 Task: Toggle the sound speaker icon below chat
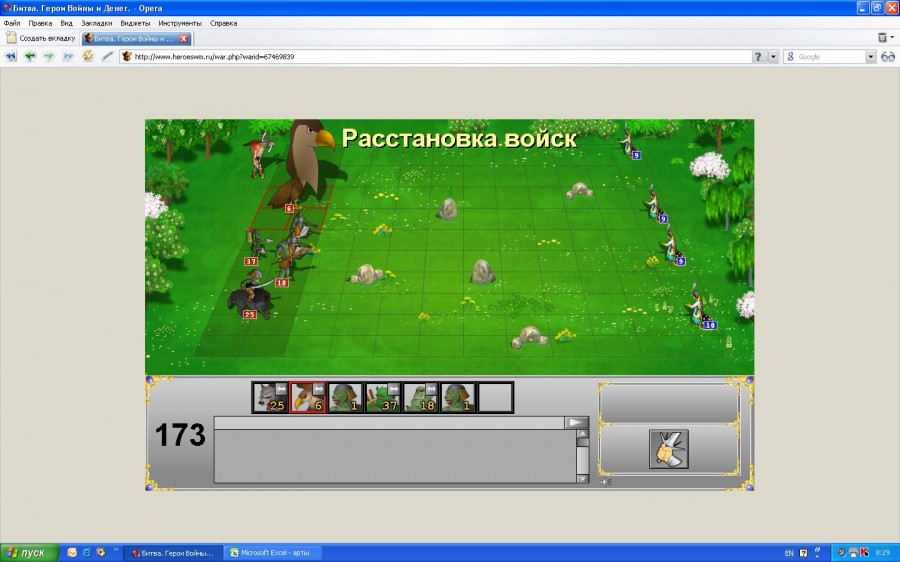604,482
